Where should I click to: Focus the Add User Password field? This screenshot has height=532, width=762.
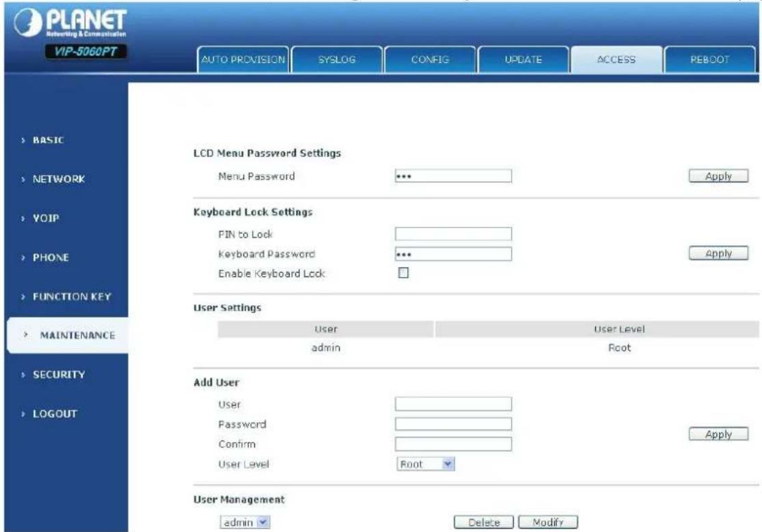tap(453, 423)
